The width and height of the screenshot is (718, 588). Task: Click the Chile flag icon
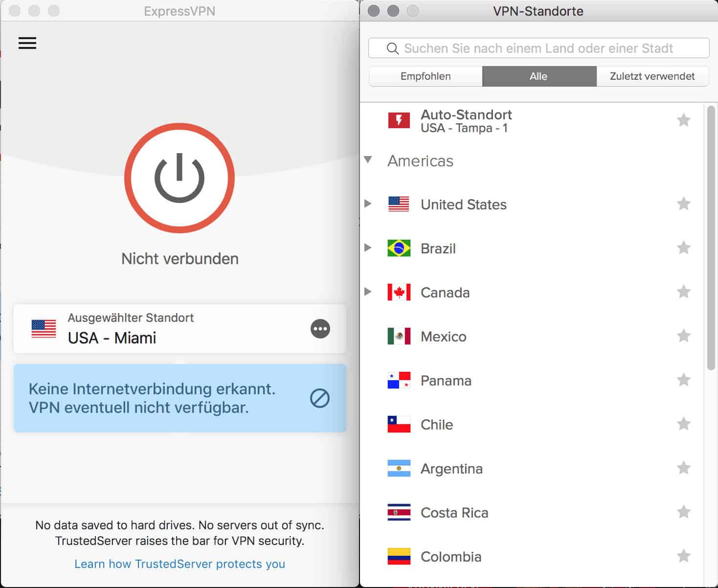[399, 424]
